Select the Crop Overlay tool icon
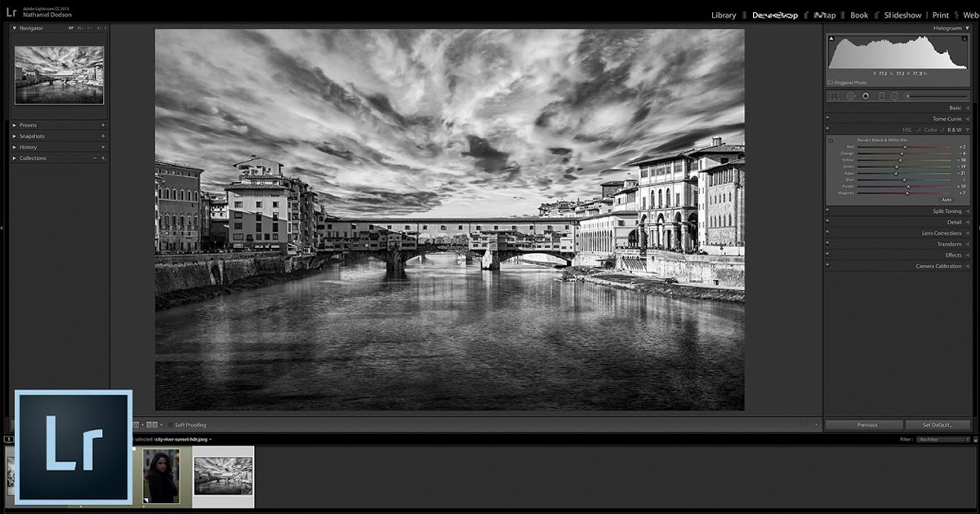 pyautogui.click(x=835, y=95)
